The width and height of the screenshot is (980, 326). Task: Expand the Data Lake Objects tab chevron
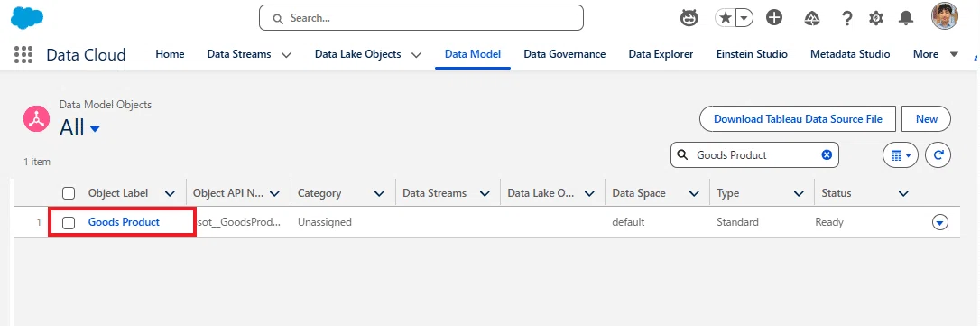click(x=416, y=55)
